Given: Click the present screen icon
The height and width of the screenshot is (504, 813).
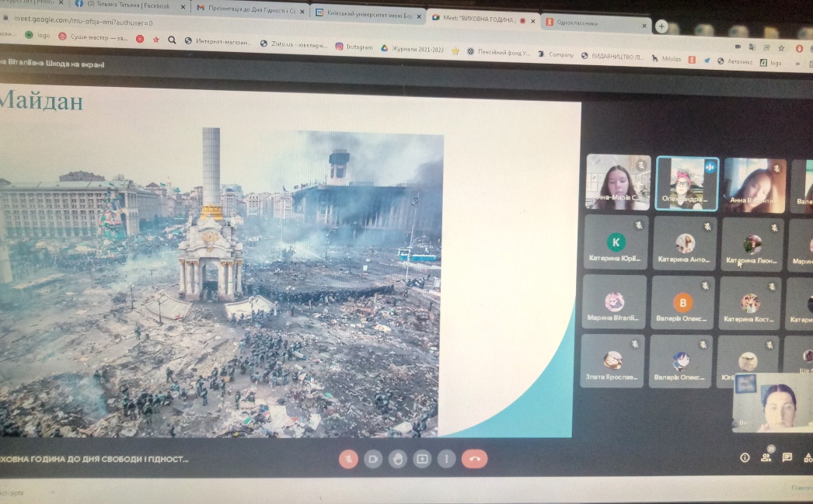Looking at the screenshot, I should click(422, 458).
